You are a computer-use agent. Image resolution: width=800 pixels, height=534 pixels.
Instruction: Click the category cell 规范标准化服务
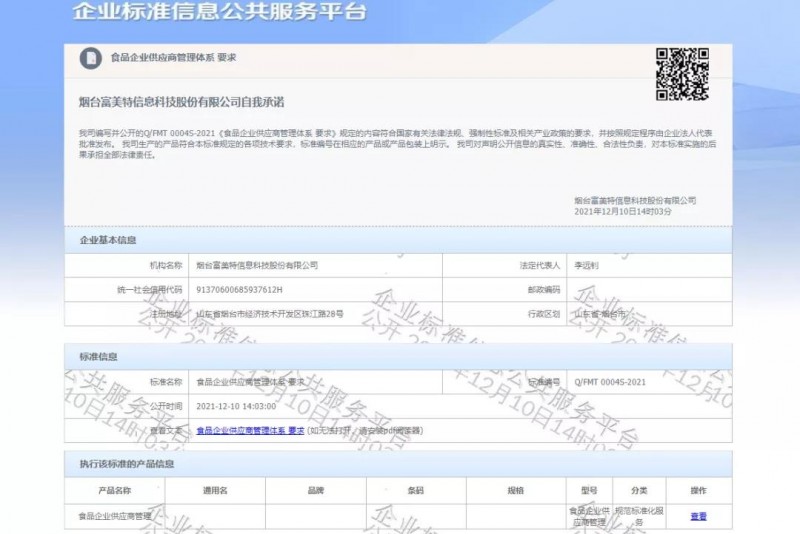639,516
